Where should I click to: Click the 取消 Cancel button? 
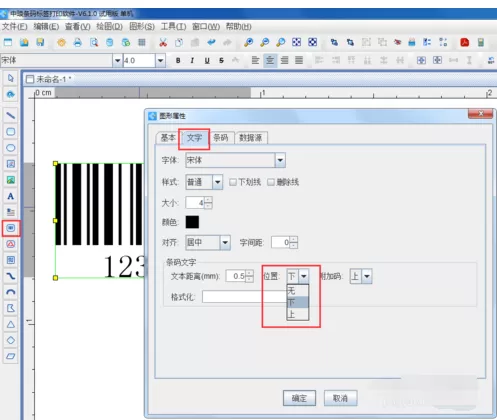pos(340,398)
